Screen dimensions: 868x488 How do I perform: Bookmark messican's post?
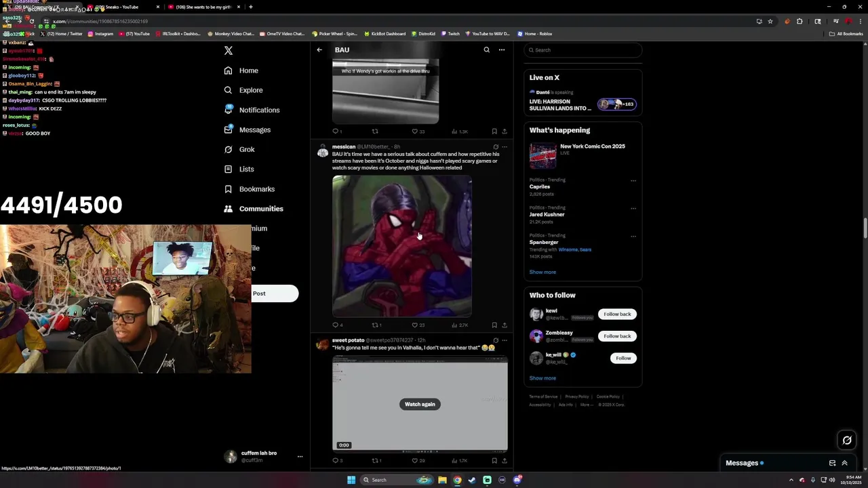[x=494, y=325]
